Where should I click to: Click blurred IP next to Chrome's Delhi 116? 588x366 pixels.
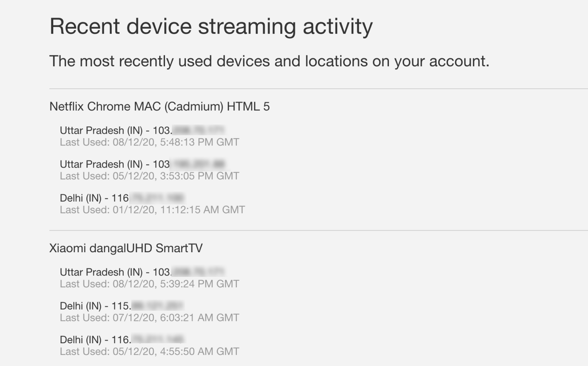coord(157,198)
